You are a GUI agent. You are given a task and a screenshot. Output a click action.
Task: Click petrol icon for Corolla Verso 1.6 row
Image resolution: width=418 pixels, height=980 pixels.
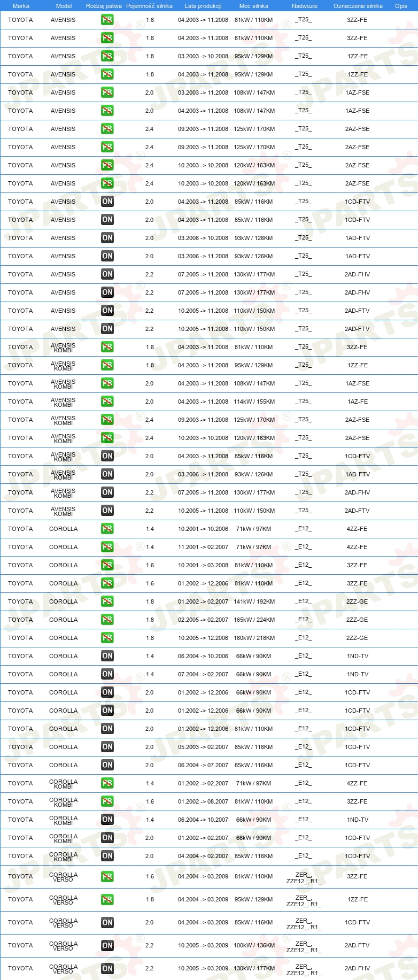click(x=107, y=877)
